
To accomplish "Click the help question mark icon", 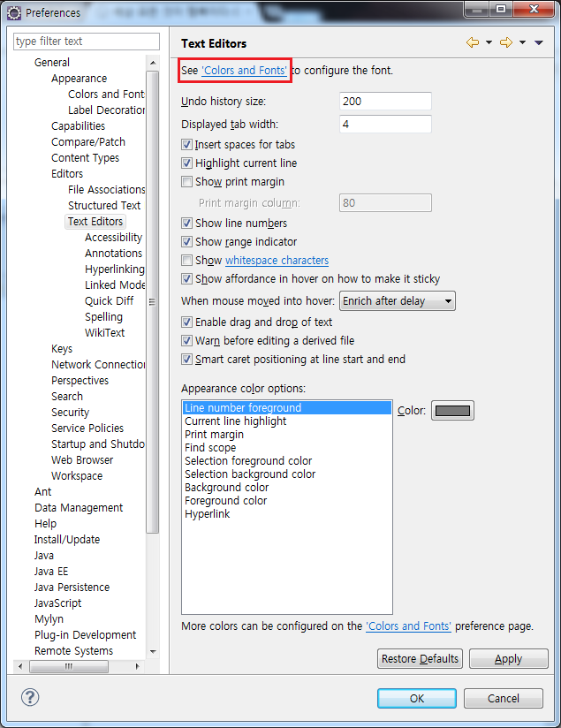I will pyautogui.click(x=30, y=697).
